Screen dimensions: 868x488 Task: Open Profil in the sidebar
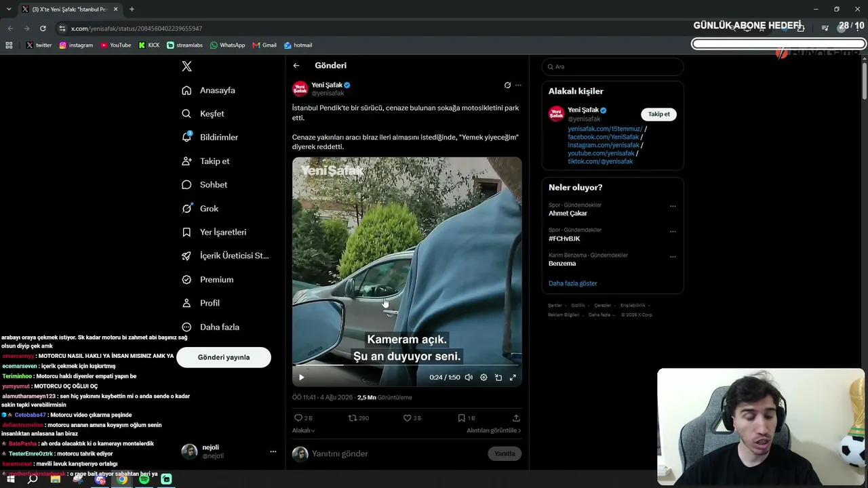[201, 303]
